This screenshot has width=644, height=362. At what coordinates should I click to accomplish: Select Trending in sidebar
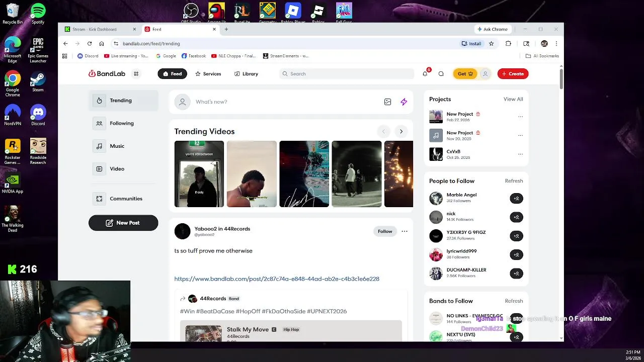(x=123, y=101)
